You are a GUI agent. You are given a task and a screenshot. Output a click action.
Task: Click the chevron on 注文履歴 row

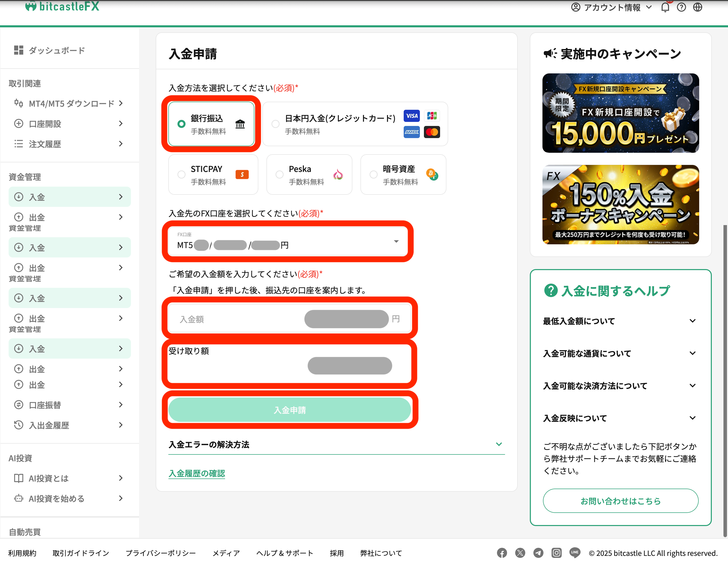[121, 144]
